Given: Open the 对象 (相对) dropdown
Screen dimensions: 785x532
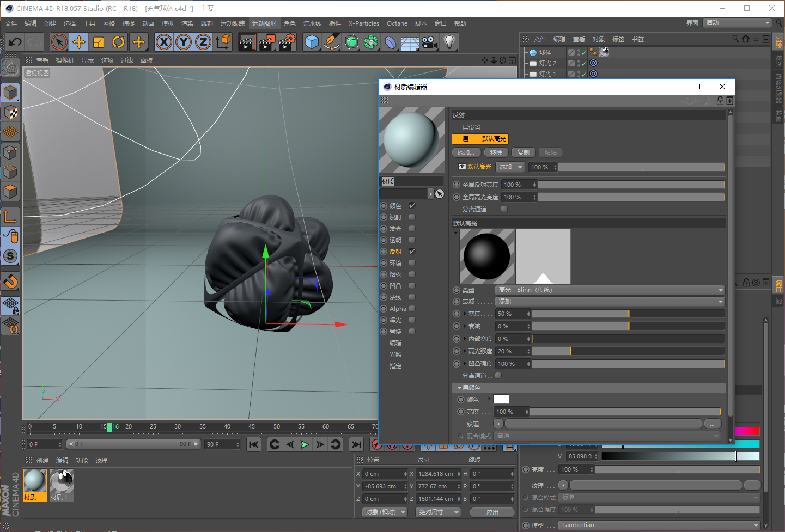Looking at the screenshot, I should pos(385,512).
